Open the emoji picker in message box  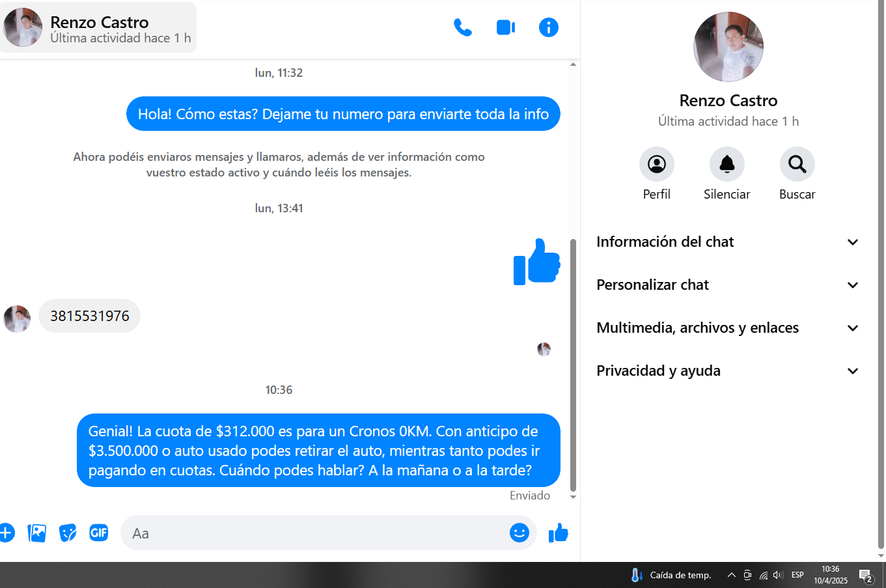(519, 533)
